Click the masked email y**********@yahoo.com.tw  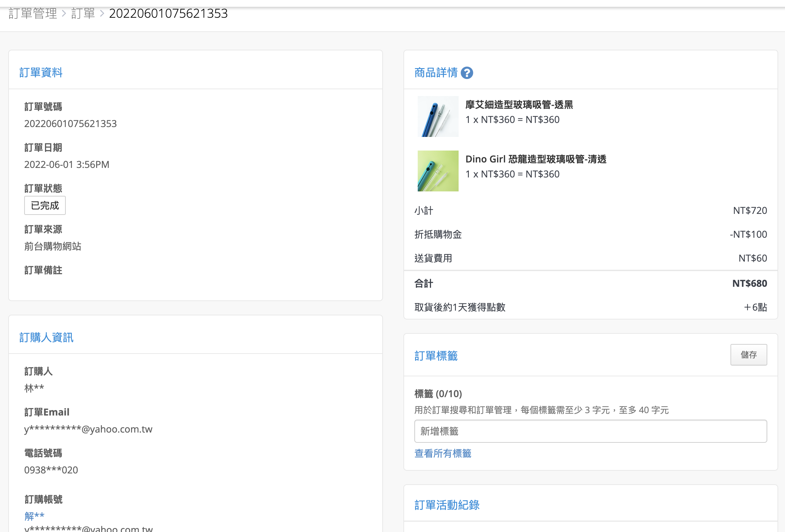pos(88,429)
